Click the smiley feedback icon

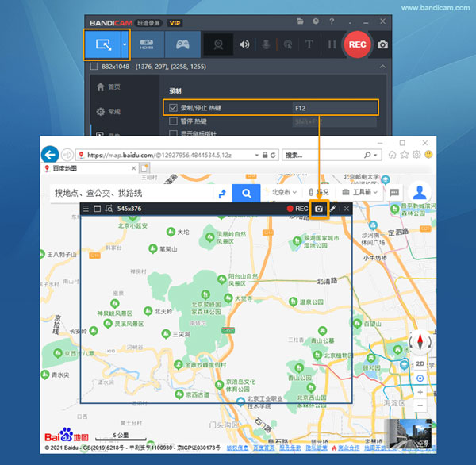pos(428,155)
